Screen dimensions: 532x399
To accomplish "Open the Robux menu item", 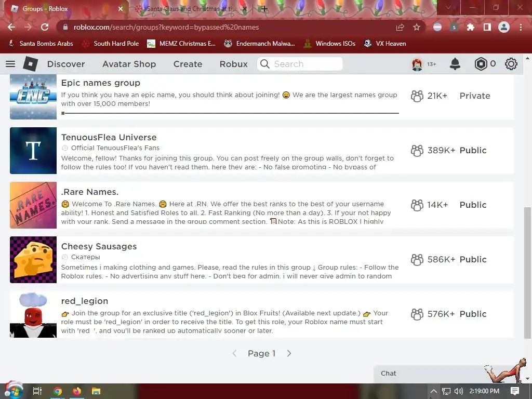I will [x=233, y=64].
